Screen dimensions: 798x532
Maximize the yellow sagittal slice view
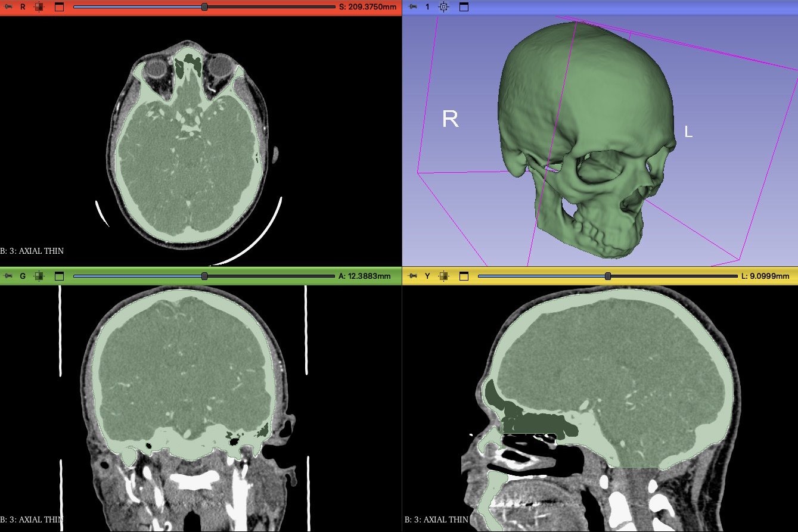point(464,276)
